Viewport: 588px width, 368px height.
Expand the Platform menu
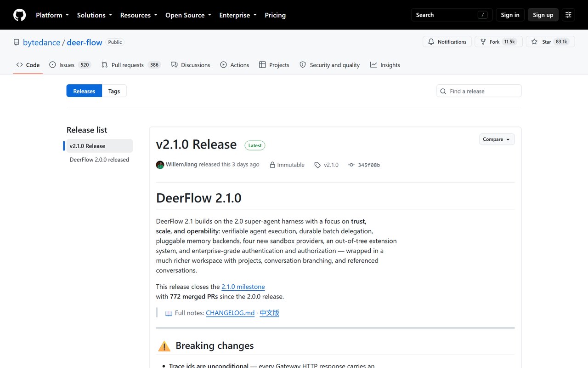click(52, 15)
